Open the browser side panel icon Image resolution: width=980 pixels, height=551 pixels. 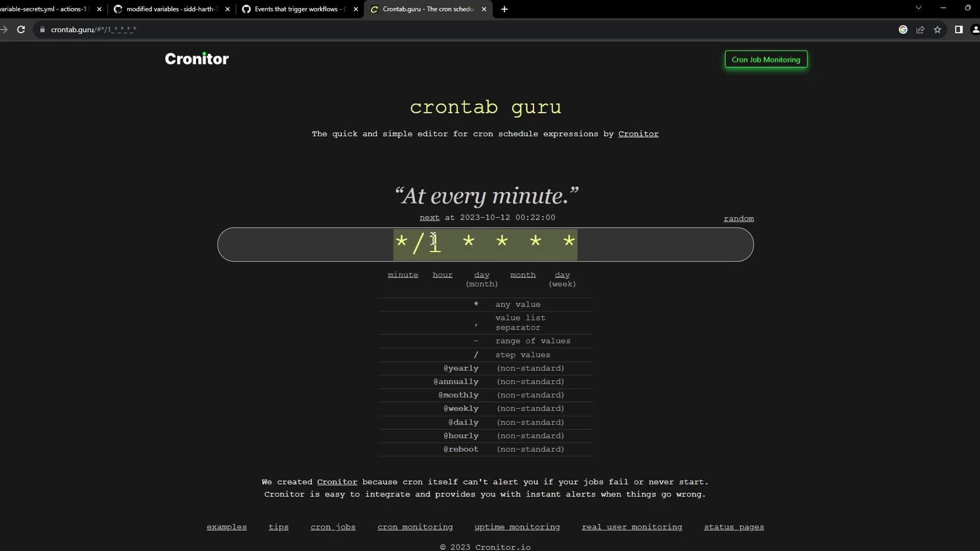point(959,30)
